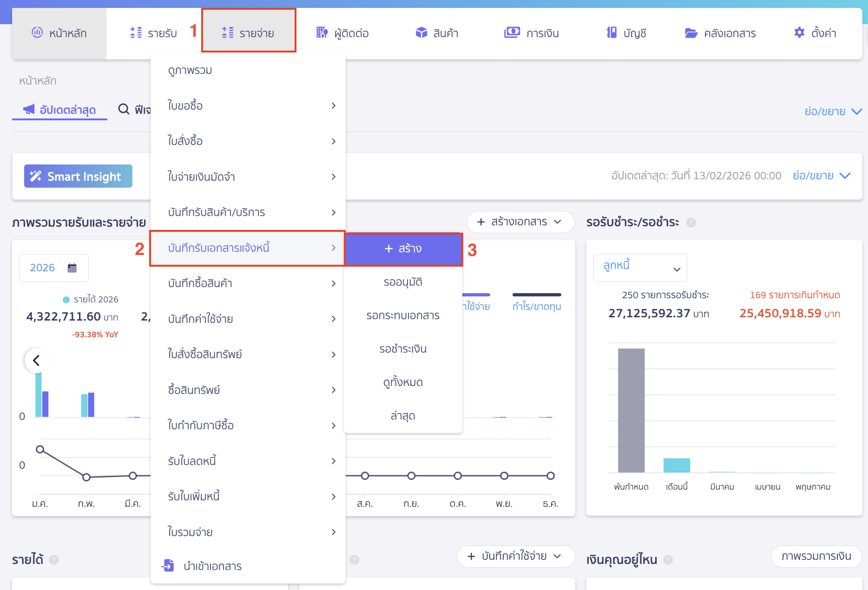
Task: Click the folder icon for คลังเอกสาร
Action: 691,33
